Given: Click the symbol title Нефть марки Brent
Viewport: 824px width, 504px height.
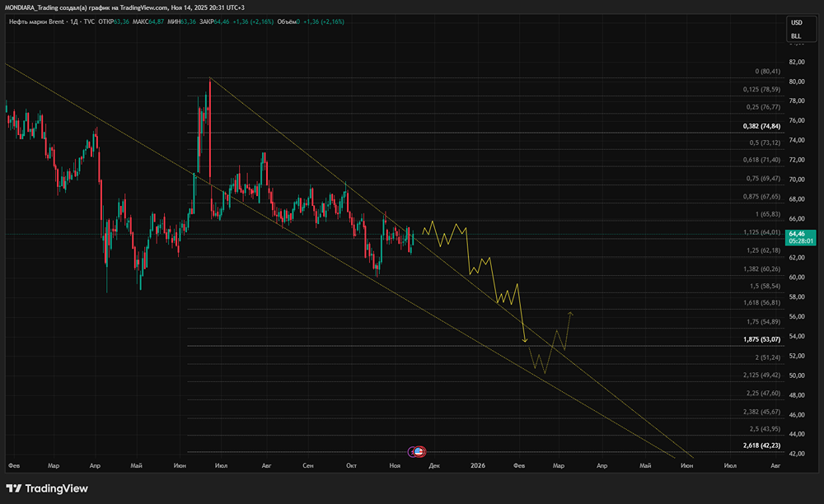Looking at the screenshot, I should pyautogui.click(x=36, y=21).
